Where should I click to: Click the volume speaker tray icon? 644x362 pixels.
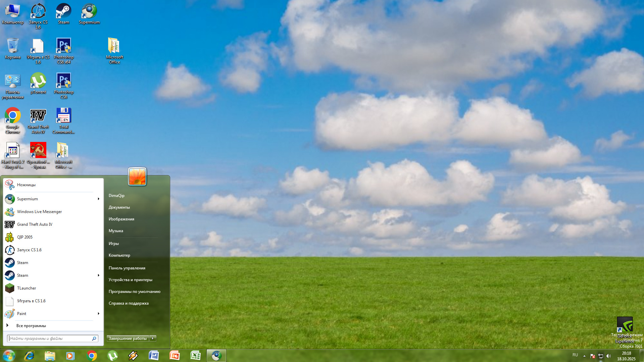pyautogui.click(x=609, y=356)
